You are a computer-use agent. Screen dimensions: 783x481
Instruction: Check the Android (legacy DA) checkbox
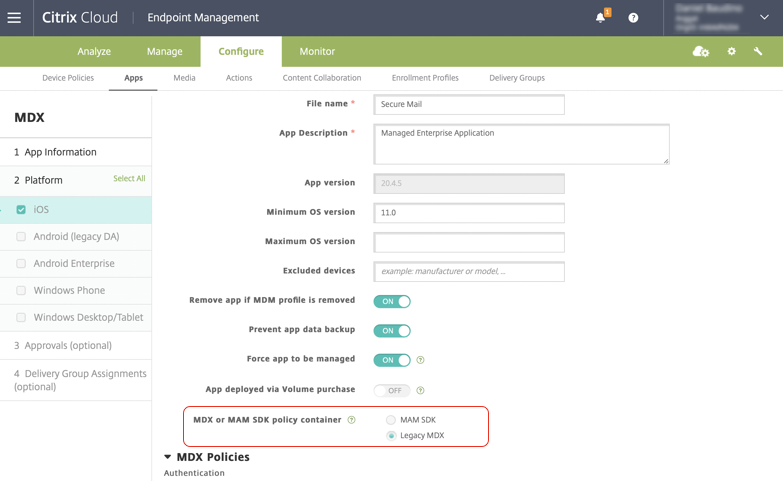tap(21, 236)
